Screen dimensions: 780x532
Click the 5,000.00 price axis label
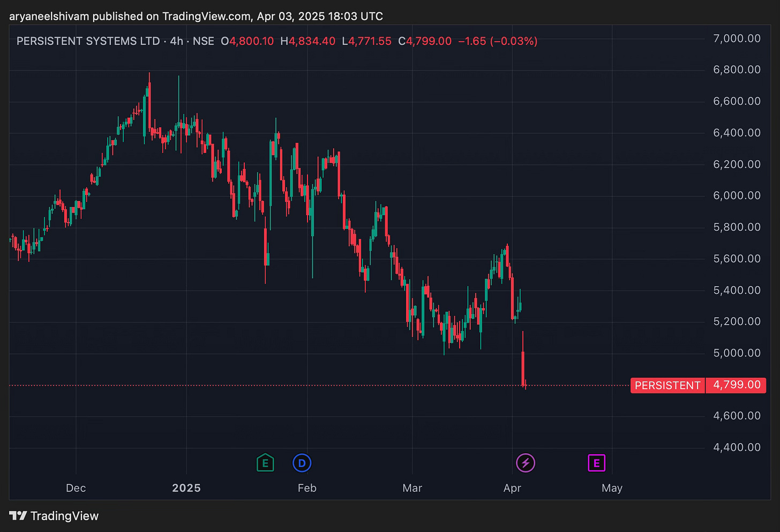click(x=737, y=353)
